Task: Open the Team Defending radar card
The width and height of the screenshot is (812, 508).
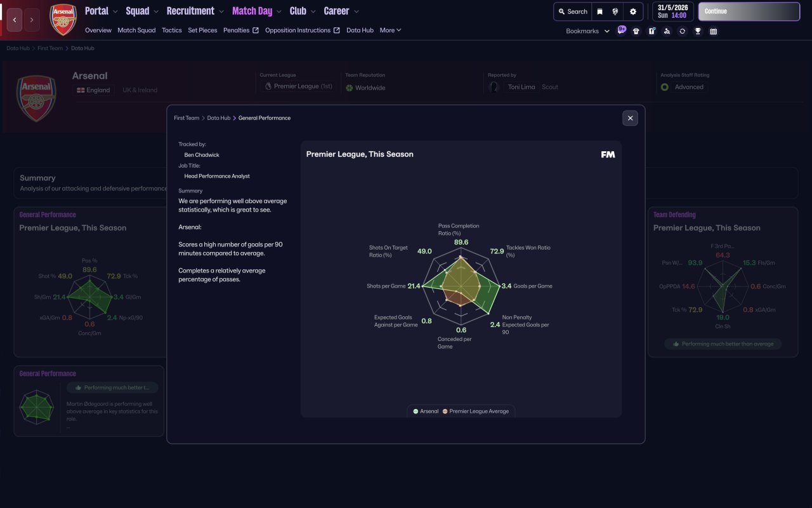Action: tap(723, 281)
